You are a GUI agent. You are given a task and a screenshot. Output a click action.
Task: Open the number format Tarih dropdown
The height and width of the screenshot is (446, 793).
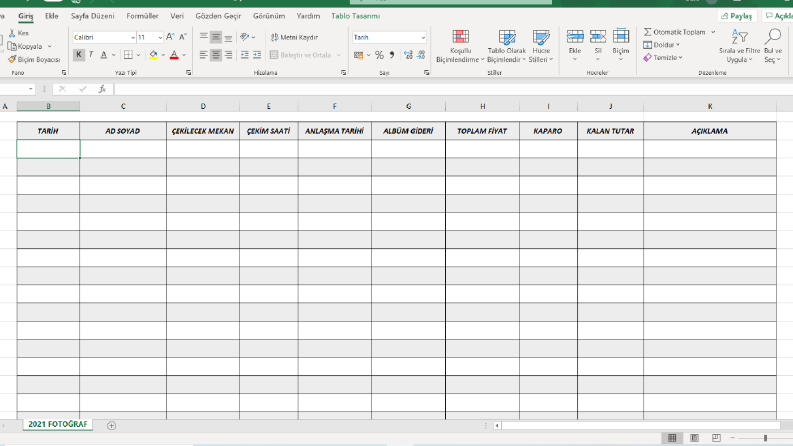tap(423, 37)
